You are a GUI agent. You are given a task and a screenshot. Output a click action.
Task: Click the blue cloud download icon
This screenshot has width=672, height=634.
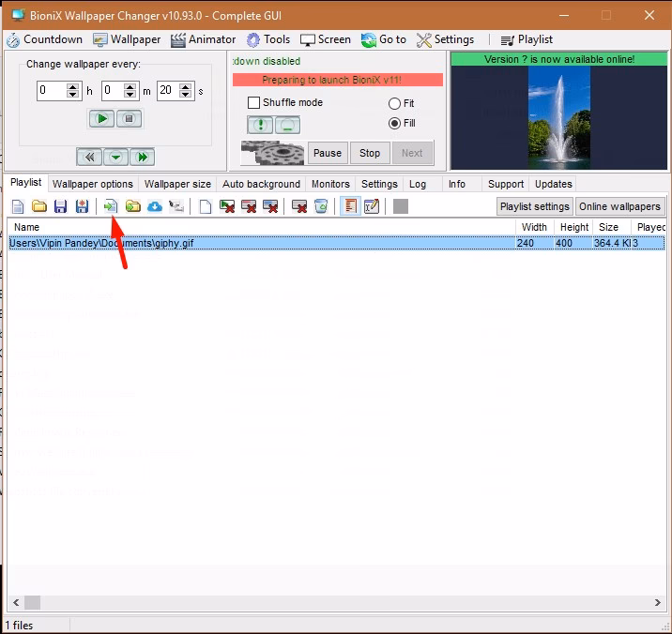coord(154,207)
